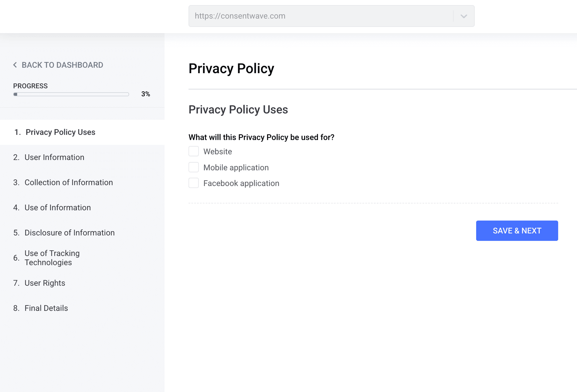Tick the Facebook application checkbox
The height and width of the screenshot is (392, 577).
pos(194,183)
